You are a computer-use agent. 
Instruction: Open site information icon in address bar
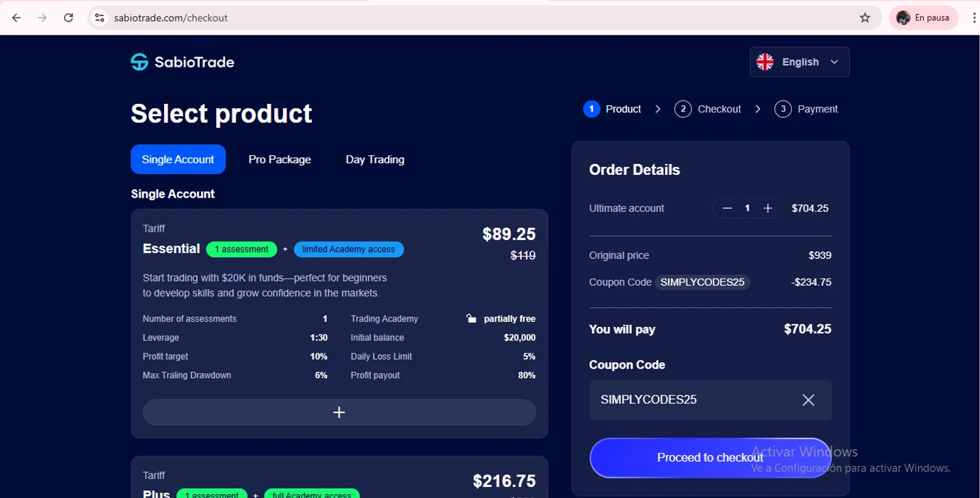tap(99, 18)
